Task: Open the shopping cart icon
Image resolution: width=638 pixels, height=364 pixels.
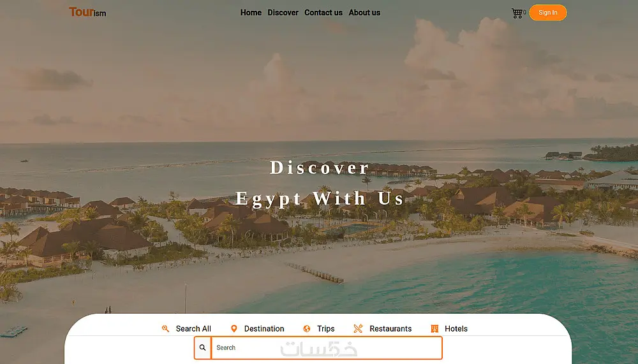Action: click(517, 13)
